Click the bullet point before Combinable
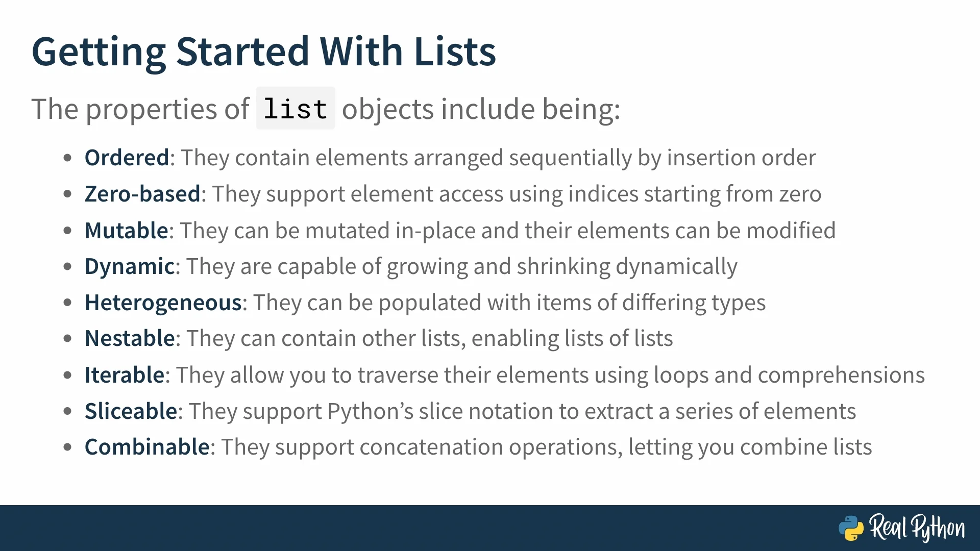This screenshot has height=551, width=980. click(67, 447)
